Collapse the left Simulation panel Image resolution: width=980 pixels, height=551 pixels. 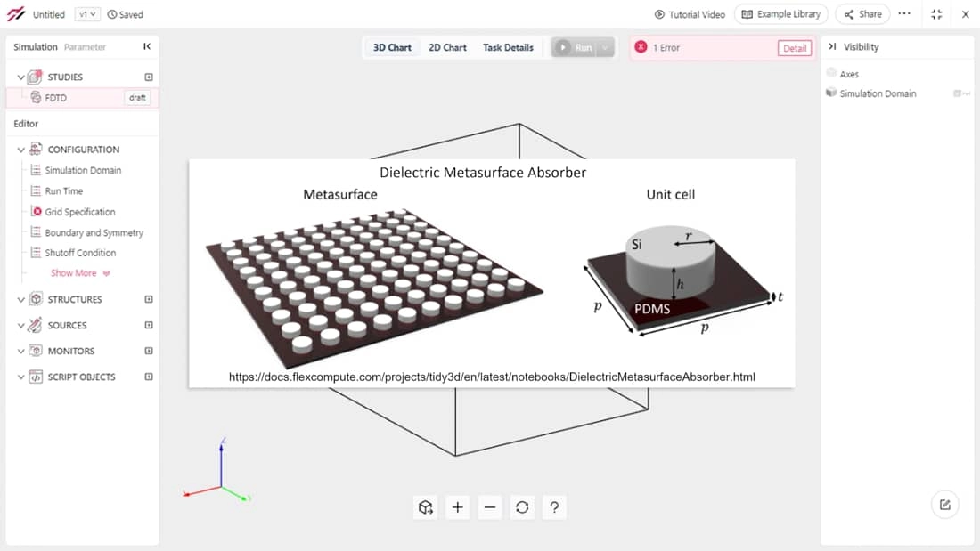[147, 47]
